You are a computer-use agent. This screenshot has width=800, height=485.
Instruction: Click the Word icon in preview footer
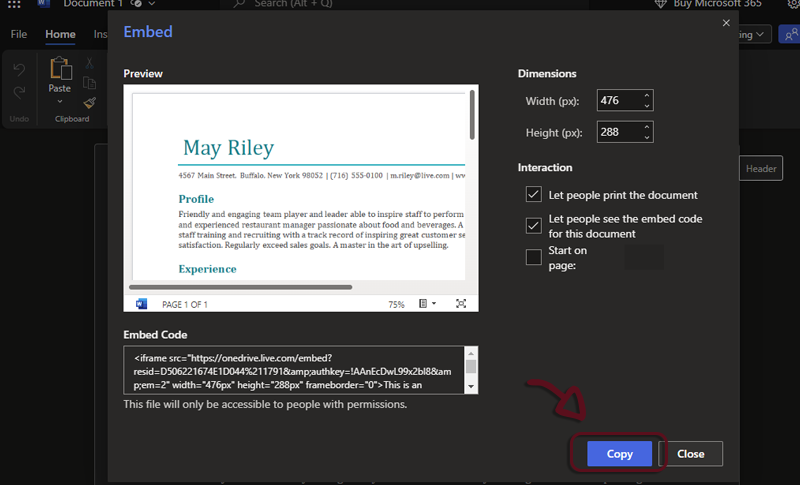[141, 304]
